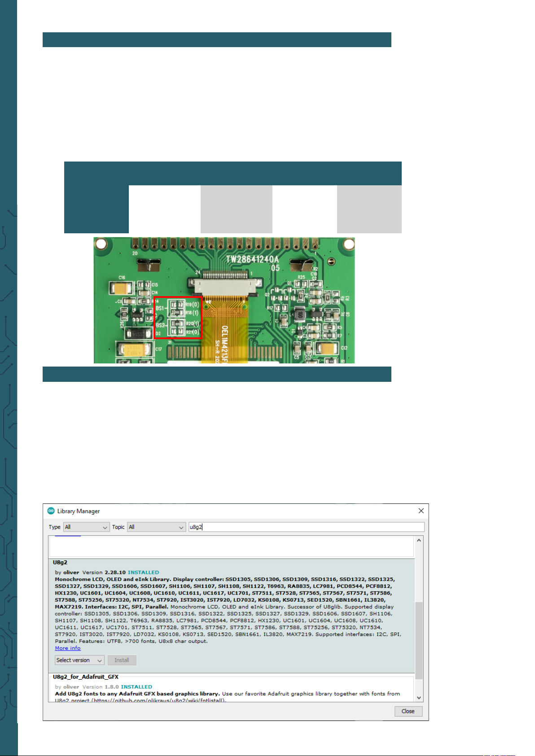Open the Type filter dropdown

(86, 527)
